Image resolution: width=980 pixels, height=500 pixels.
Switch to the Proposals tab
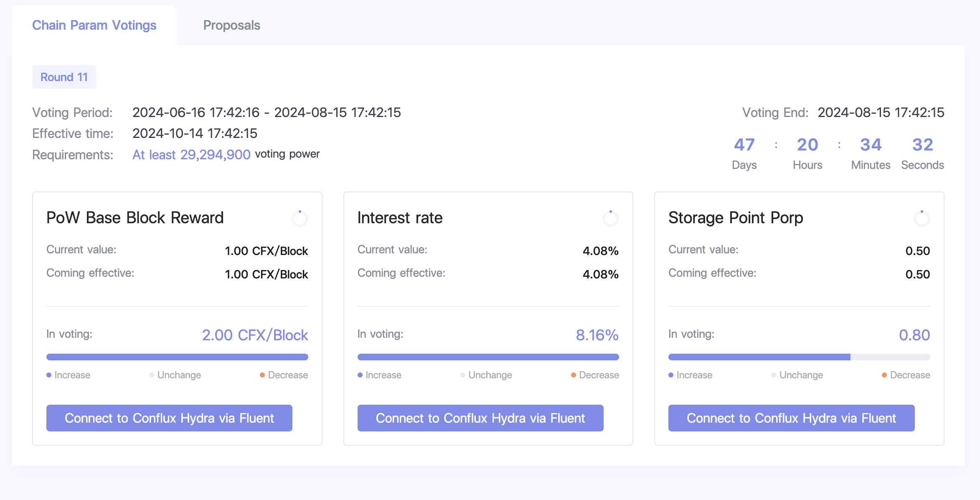coord(231,25)
